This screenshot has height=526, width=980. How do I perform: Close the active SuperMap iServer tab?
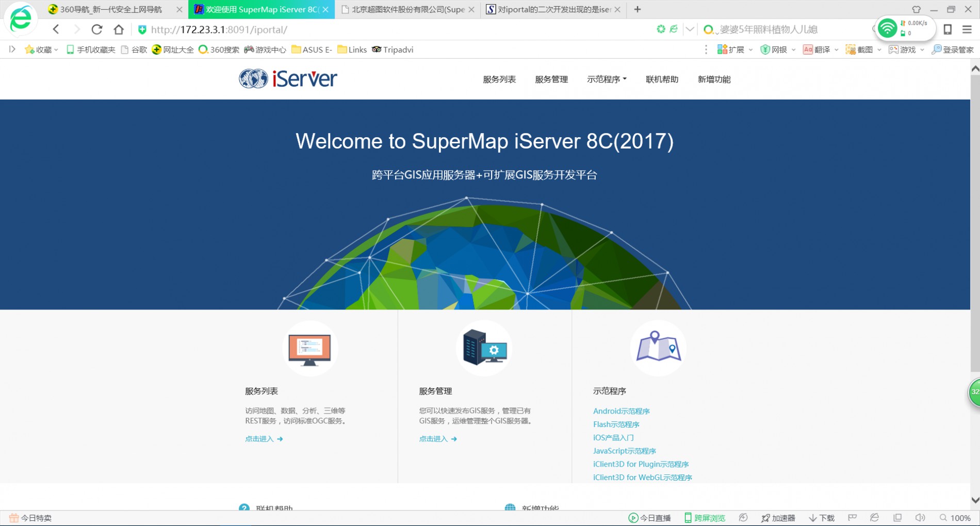(325, 9)
